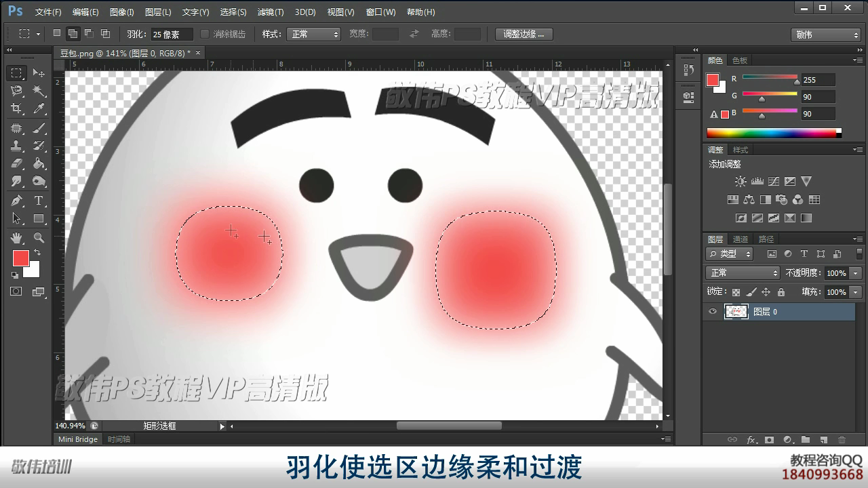Image resolution: width=868 pixels, height=488 pixels.
Task: Add a Photo Filter adjustment
Action: point(781,200)
